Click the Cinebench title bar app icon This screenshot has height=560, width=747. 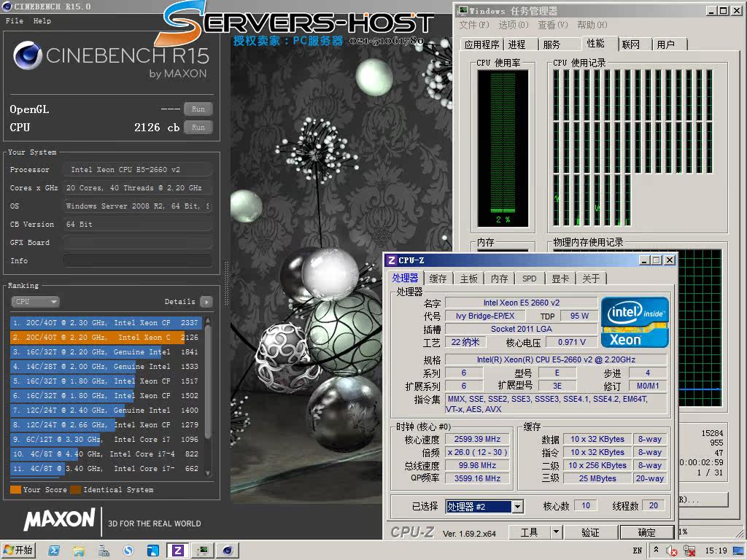click(7, 7)
